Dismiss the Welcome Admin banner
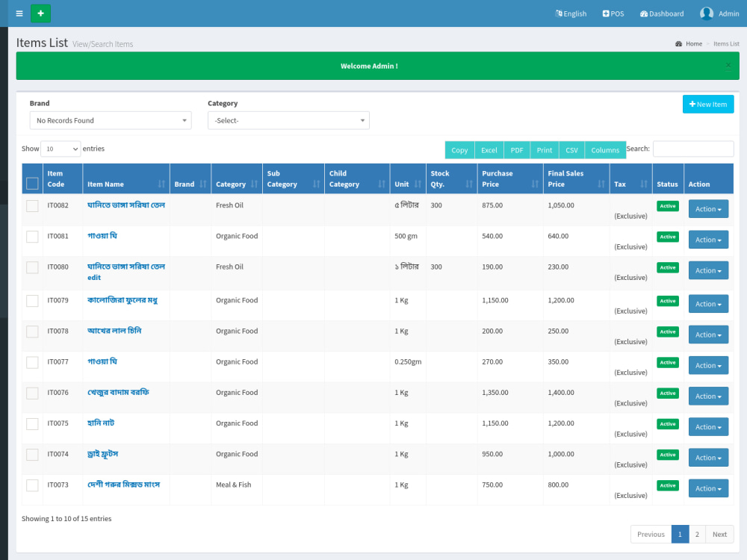 click(728, 66)
